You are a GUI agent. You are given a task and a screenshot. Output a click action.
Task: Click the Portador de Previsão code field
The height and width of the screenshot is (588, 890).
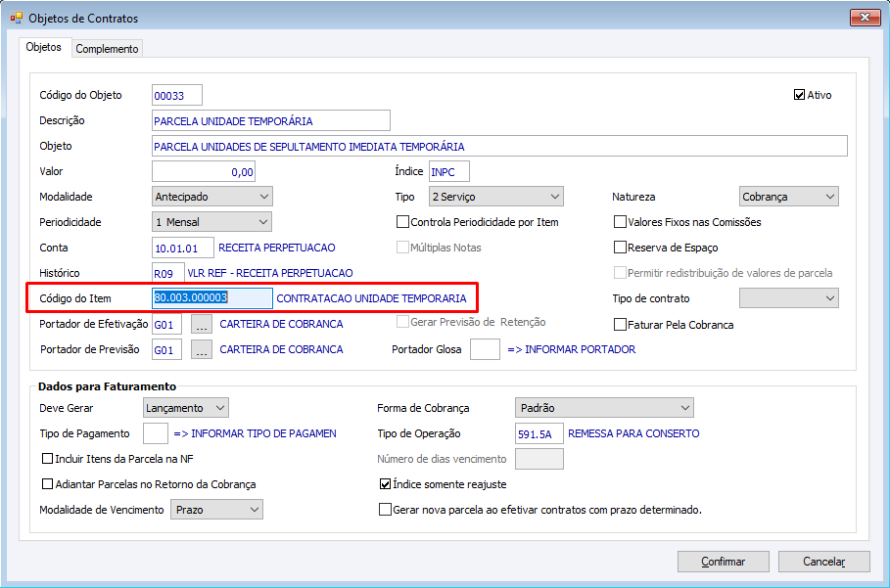166,349
